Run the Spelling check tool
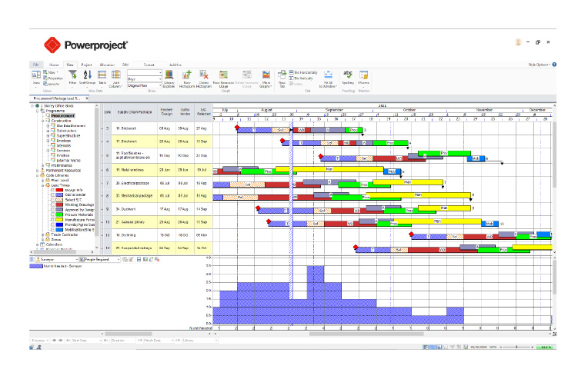588x379 pixels. pos(348,75)
